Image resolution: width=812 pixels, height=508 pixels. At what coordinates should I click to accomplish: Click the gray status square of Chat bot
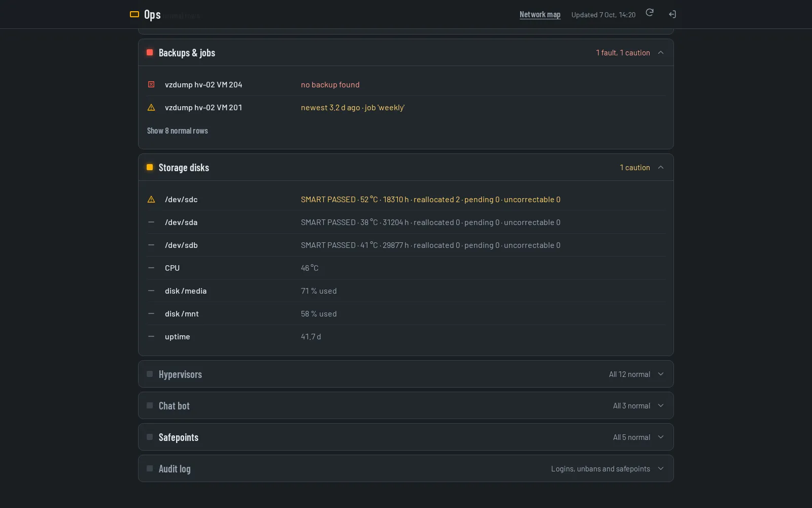(x=150, y=405)
